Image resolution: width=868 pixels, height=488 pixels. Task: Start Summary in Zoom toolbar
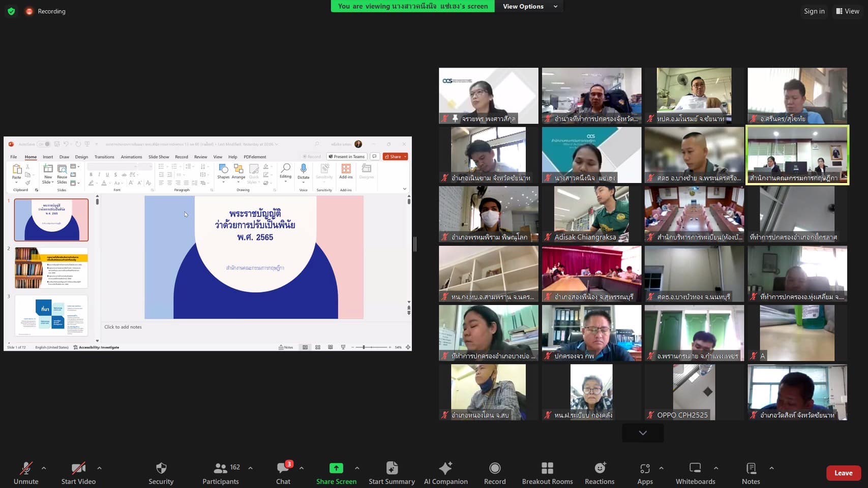[x=392, y=473]
